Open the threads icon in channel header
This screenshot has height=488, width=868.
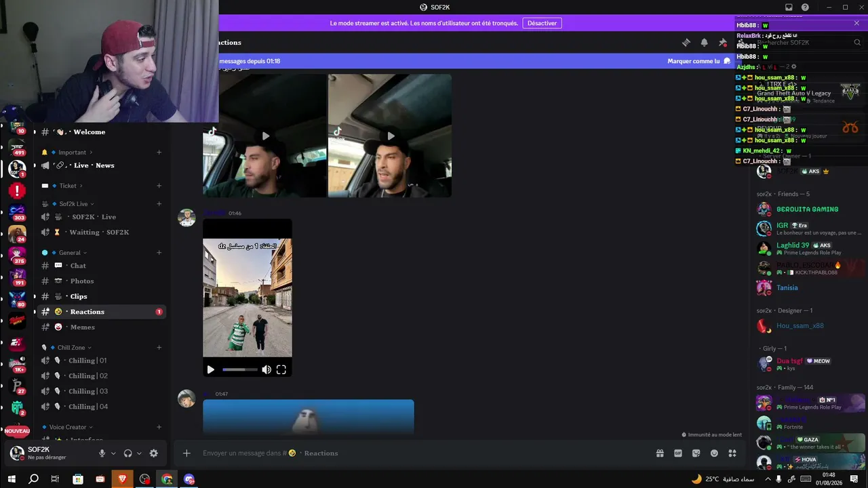pyautogui.click(x=686, y=42)
